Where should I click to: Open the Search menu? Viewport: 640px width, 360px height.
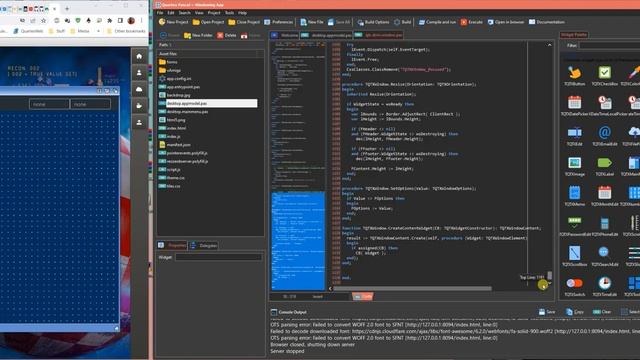pos(184,13)
